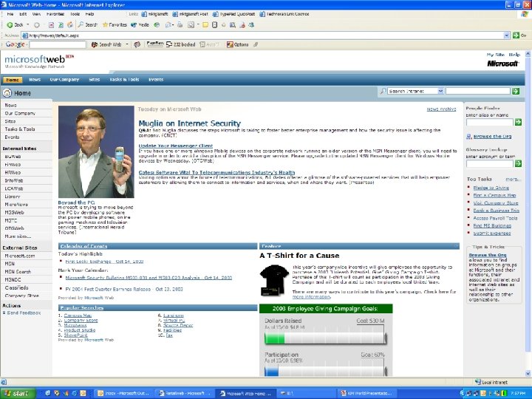532x399 pixels.
Task: Open MSN Search in External Sites sidebar
Action: click(x=18, y=272)
